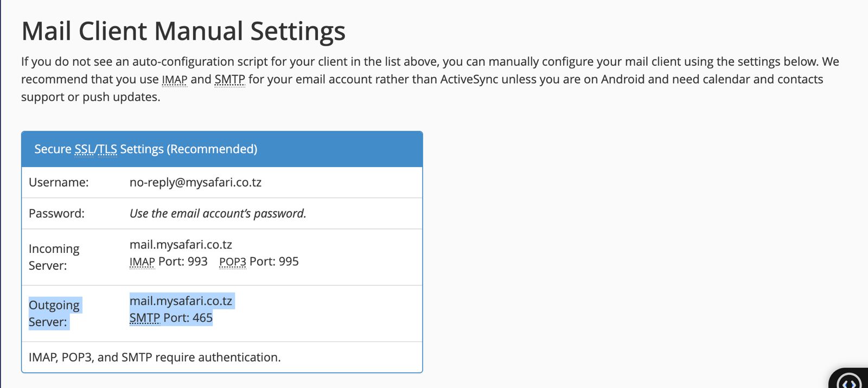Select the username no-reply@mysafari.co.tz
The image size is (868, 388).
pyautogui.click(x=195, y=182)
